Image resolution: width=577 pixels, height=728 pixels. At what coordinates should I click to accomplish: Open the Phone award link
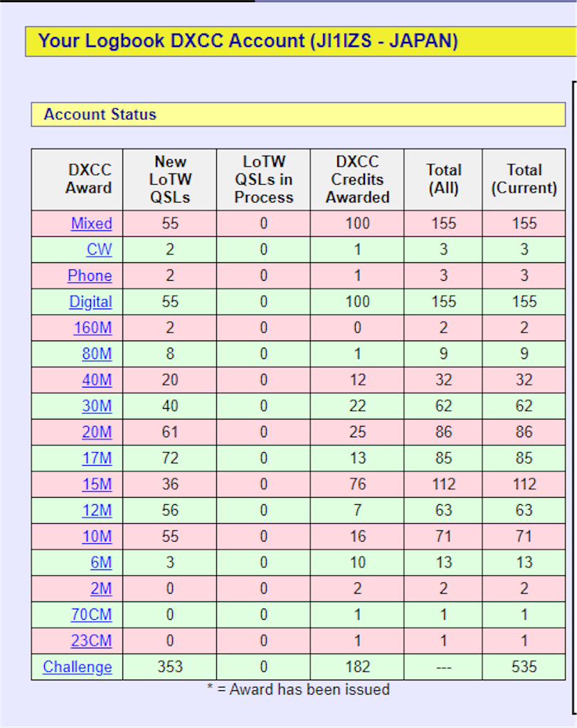(90, 275)
